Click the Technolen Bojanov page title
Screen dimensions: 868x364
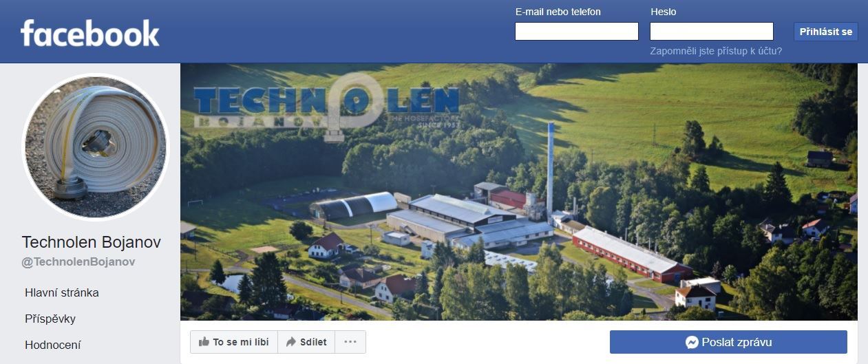92,242
